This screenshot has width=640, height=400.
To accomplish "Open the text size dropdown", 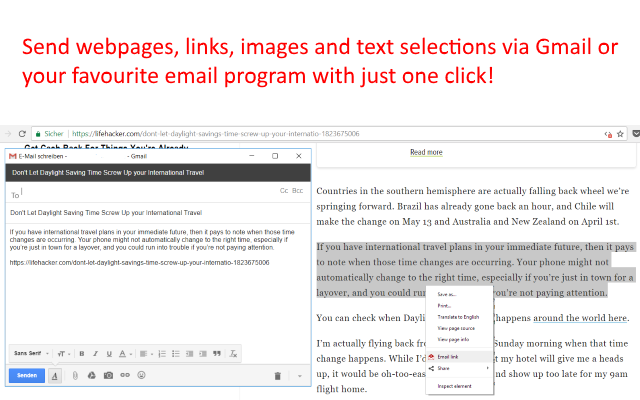I will point(64,354).
